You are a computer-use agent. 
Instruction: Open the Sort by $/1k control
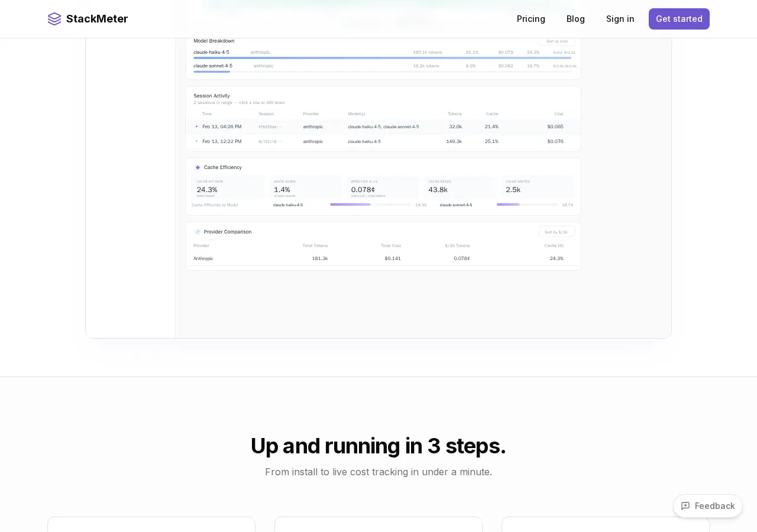[556, 231]
